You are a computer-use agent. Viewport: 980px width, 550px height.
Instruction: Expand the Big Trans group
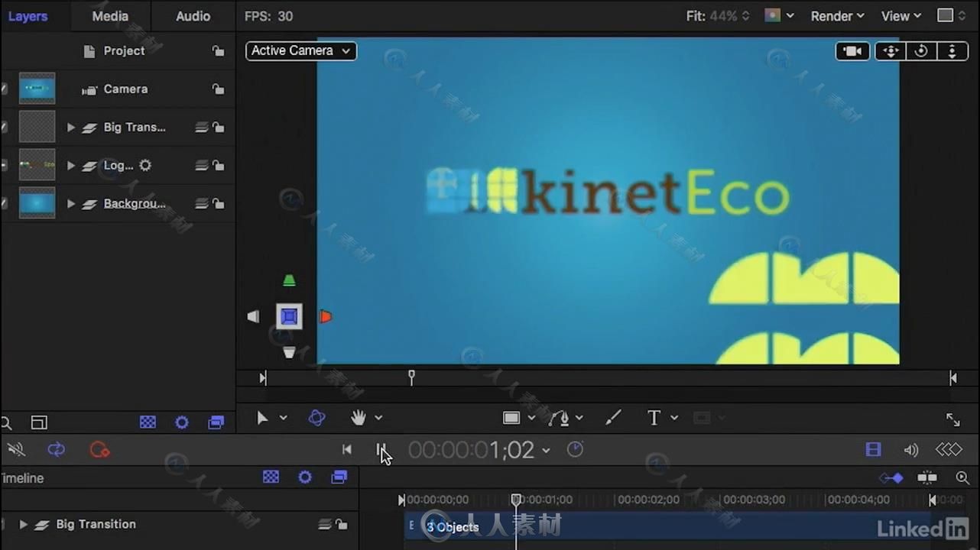(x=71, y=128)
